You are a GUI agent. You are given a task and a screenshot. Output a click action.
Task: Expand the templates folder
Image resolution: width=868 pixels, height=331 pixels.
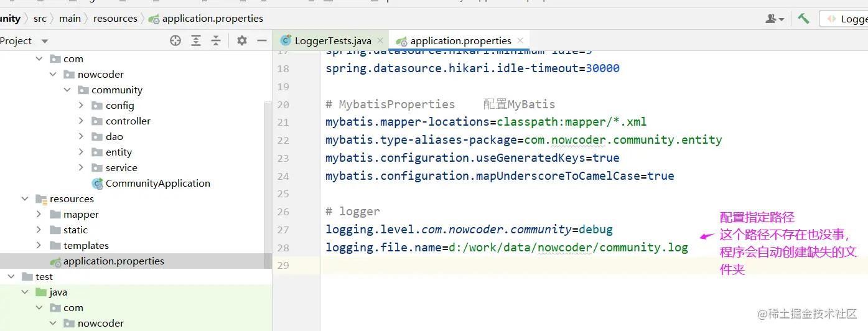(x=39, y=245)
